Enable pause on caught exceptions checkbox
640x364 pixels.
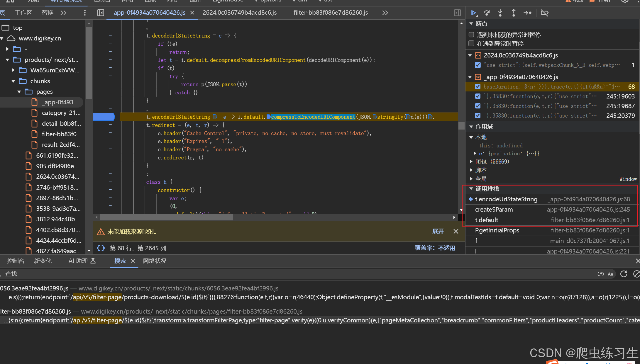coord(471,44)
